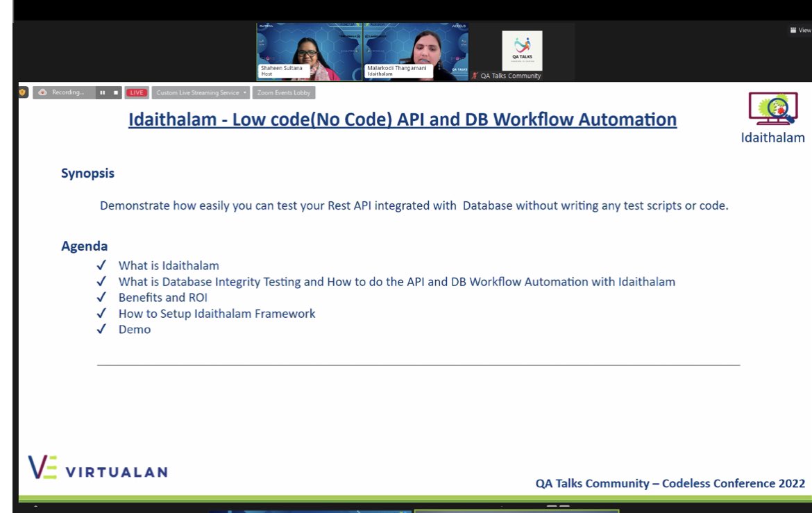The image size is (812, 513).
Task: Click the Idaithalam monitor logo
Action: click(x=772, y=108)
